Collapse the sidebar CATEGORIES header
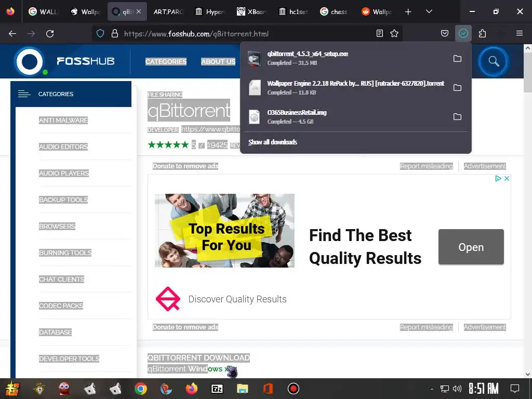This screenshot has width=532, height=399. (x=71, y=94)
